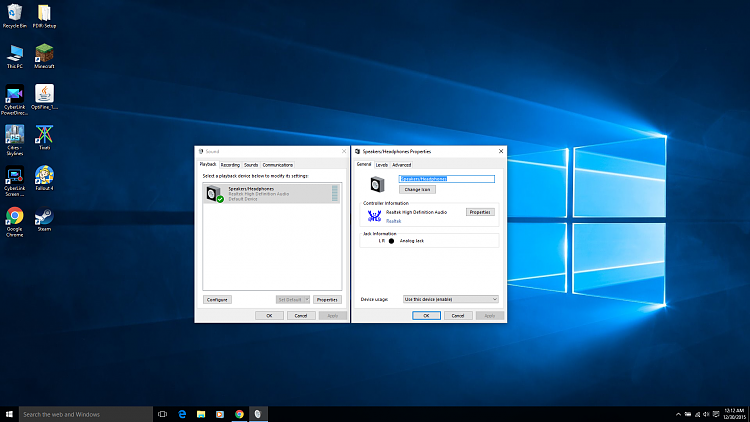The image size is (750, 422).
Task: Select the Steam desktop shortcut
Action: pos(44,219)
